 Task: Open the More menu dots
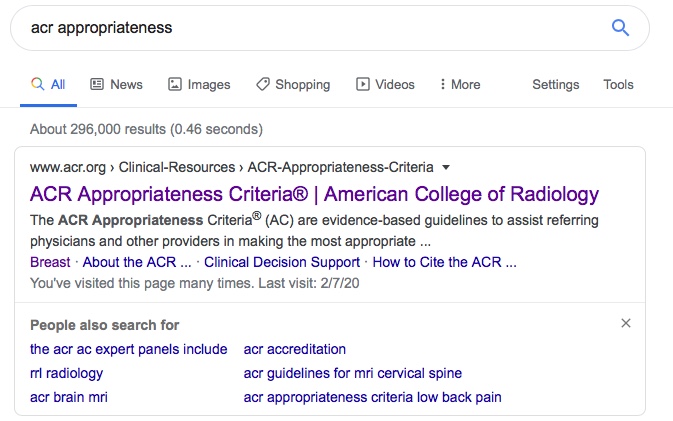pyautogui.click(x=443, y=84)
